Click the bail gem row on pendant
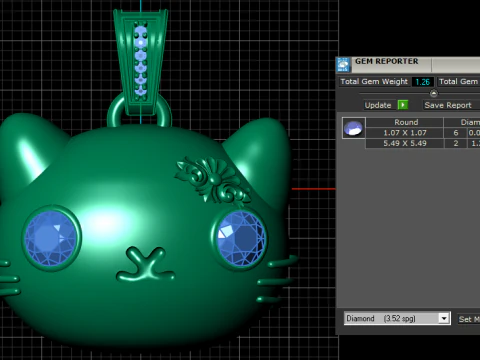This screenshot has width=480, height=360. pyautogui.click(x=140, y=61)
